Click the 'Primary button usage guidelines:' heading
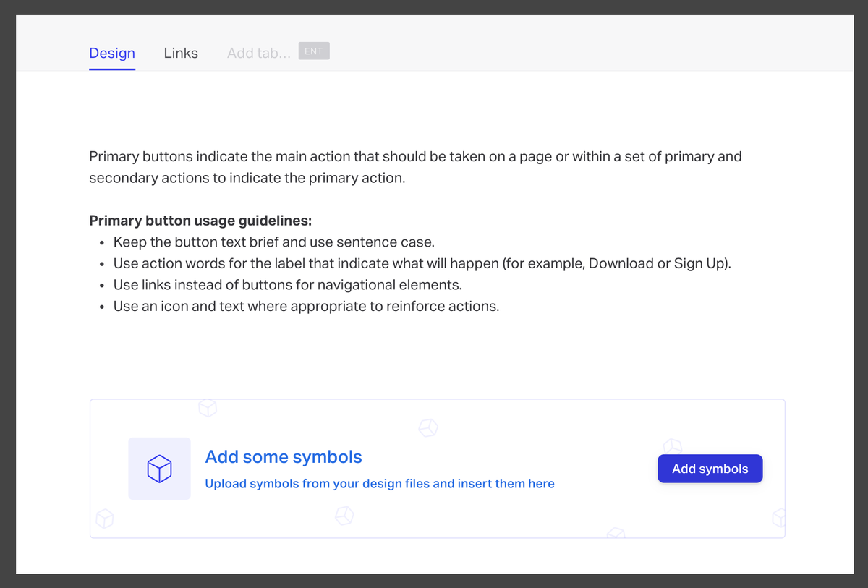Image resolution: width=868 pixels, height=588 pixels. pyautogui.click(x=200, y=221)
